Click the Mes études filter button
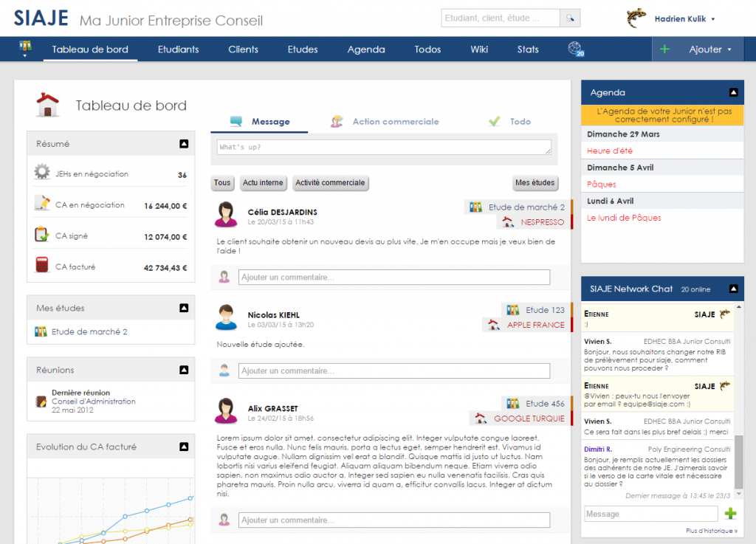Image resolution: width=756 pixels, height=544 pixels. pos(535,183)
